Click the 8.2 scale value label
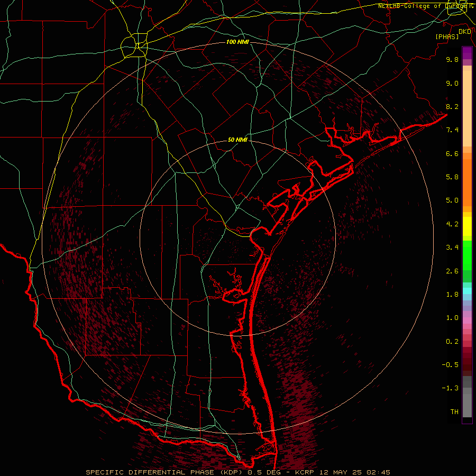This screenshot has width=476, height=476. pos(452,106)
